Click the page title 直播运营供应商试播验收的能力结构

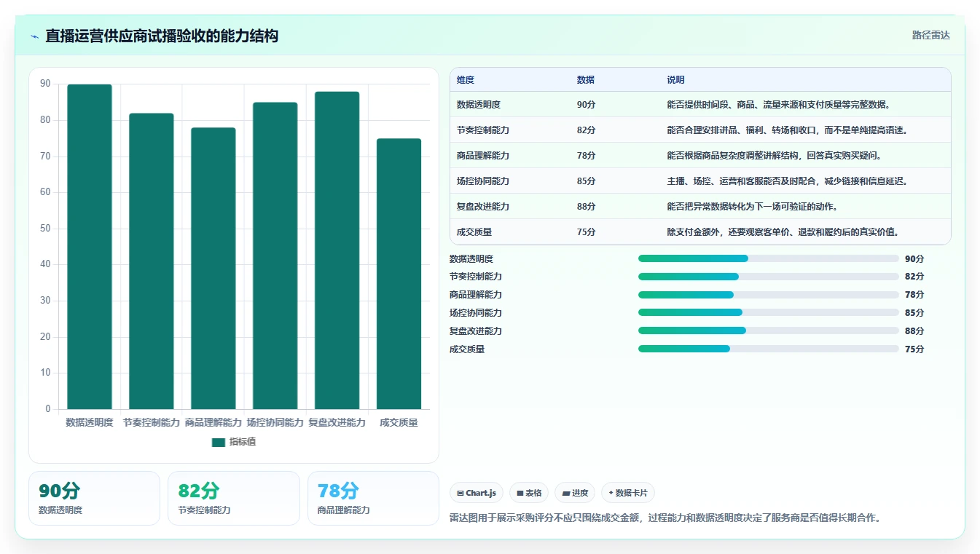coord(162,36)
